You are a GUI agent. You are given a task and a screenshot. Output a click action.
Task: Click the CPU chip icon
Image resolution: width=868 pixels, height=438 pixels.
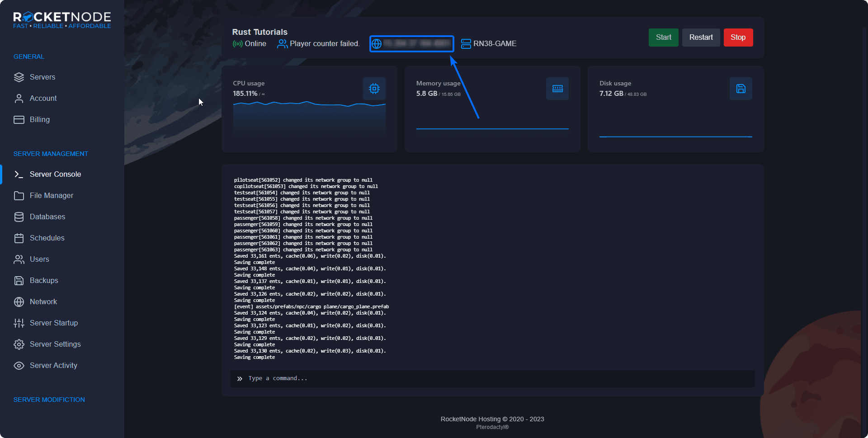374,89
